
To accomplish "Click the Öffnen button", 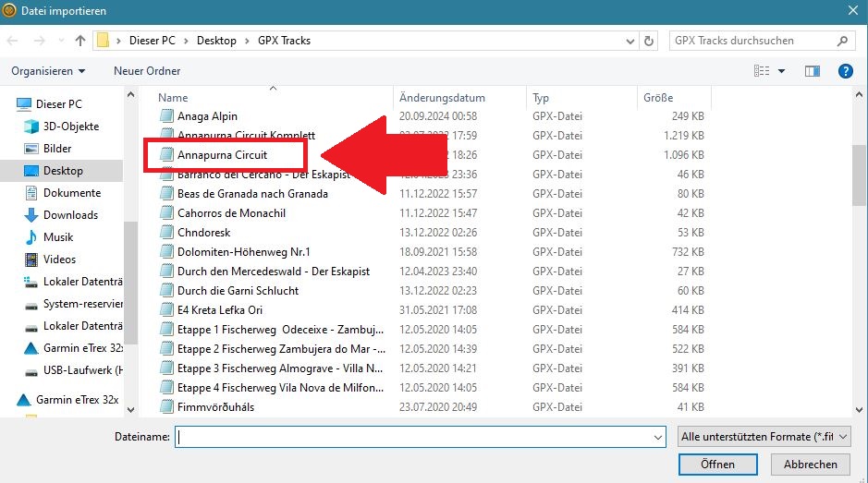I will tap(717, 465).
